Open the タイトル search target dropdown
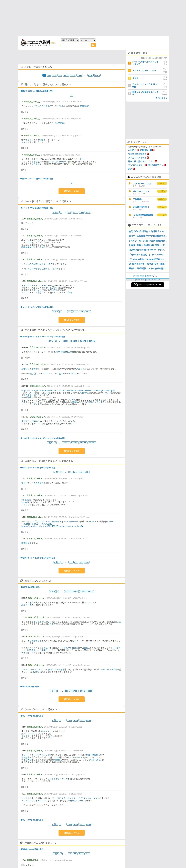Image resolution: width=186 pixels, height=868 pixels. (88, 40)
